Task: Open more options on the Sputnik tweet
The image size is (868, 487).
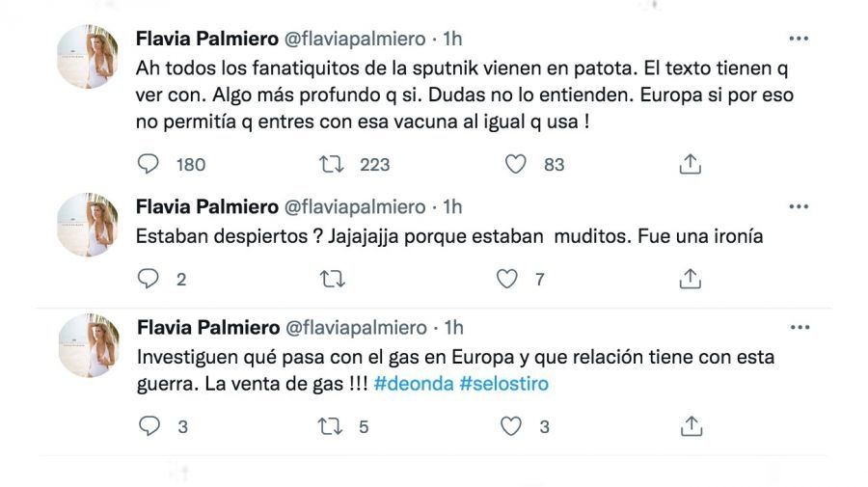Action: [x=799, y=40]
